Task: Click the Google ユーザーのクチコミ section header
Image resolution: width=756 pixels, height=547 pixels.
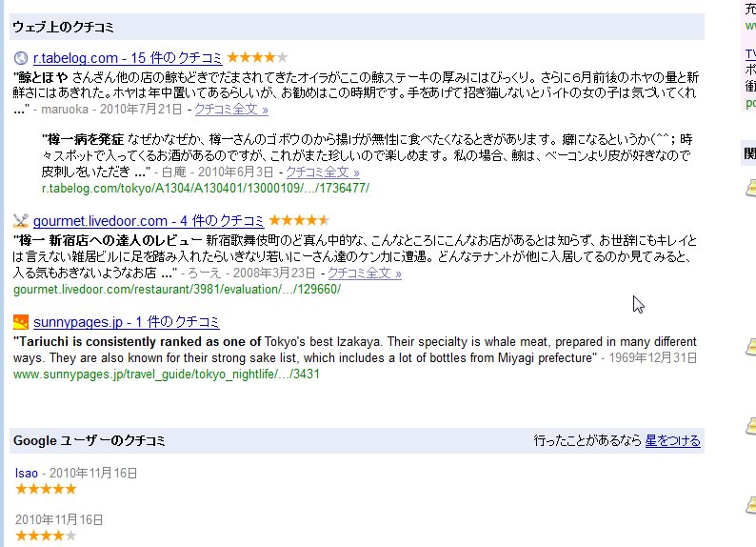Action: coord(357,440)
